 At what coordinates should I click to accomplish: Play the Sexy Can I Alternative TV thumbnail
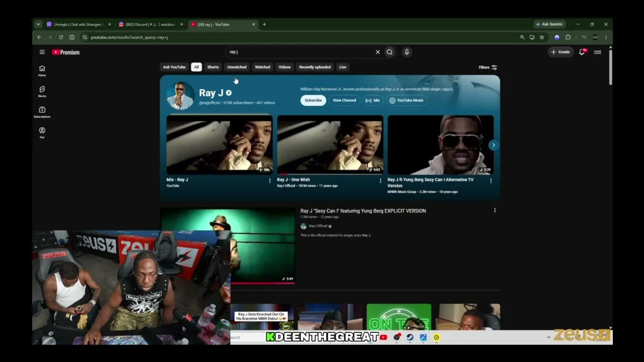[441, 145]
